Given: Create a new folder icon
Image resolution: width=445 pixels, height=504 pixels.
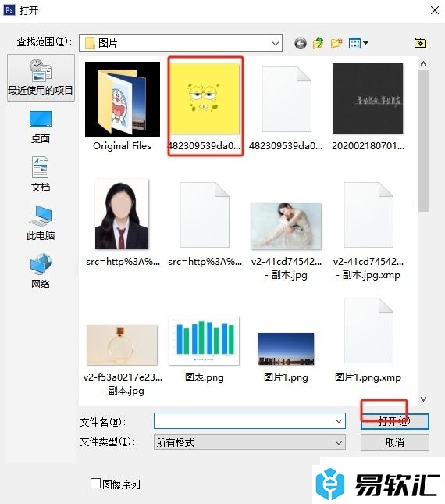Looking at the screenshot, I should point(336,43).
